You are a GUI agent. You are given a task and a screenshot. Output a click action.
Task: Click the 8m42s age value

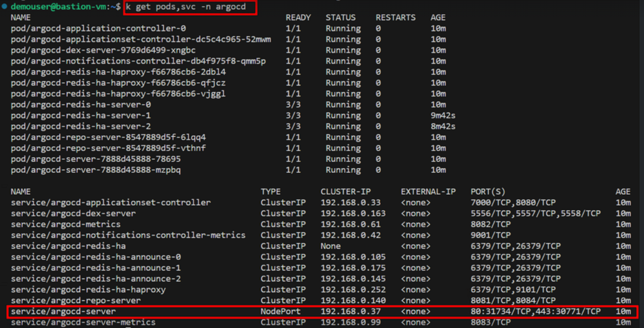click(443, 126)
